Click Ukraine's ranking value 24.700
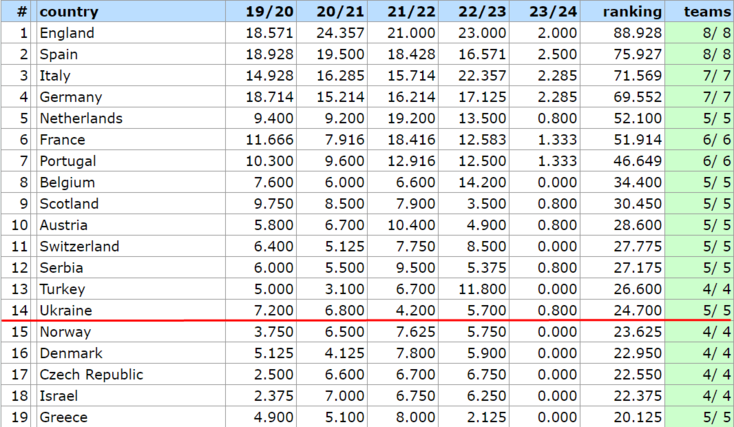Viewport: 734px width, 427px height. click(x=638, y=310)
